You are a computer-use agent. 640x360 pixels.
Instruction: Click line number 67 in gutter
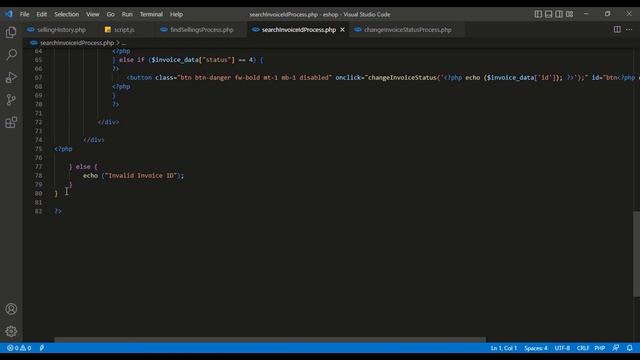point(38,78)
